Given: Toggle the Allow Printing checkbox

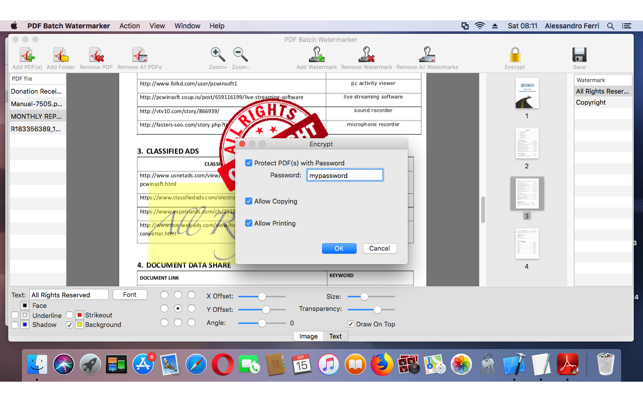Looking at the screenshot, I should (x=249, y=223).
